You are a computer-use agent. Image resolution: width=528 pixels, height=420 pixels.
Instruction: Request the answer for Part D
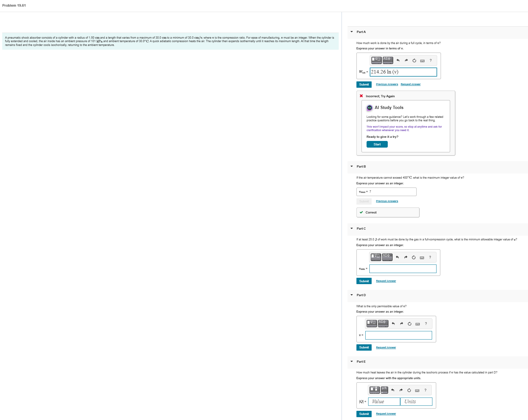(386, 347)
